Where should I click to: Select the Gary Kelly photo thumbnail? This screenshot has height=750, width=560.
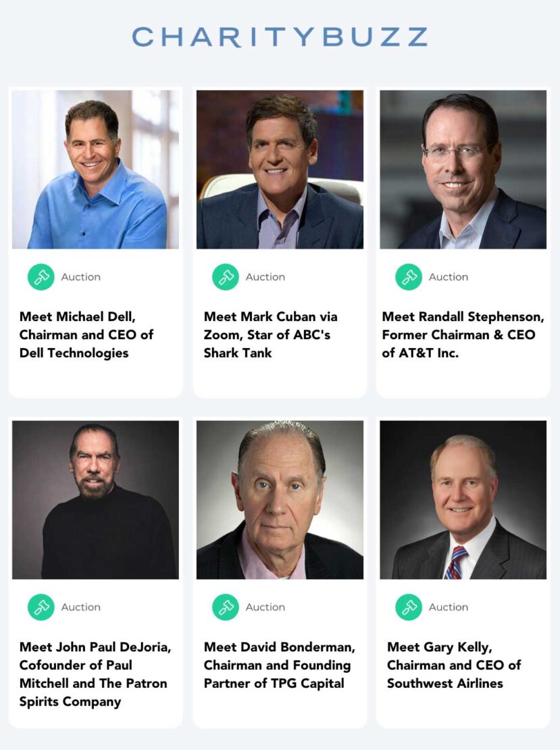pos(463,500)
